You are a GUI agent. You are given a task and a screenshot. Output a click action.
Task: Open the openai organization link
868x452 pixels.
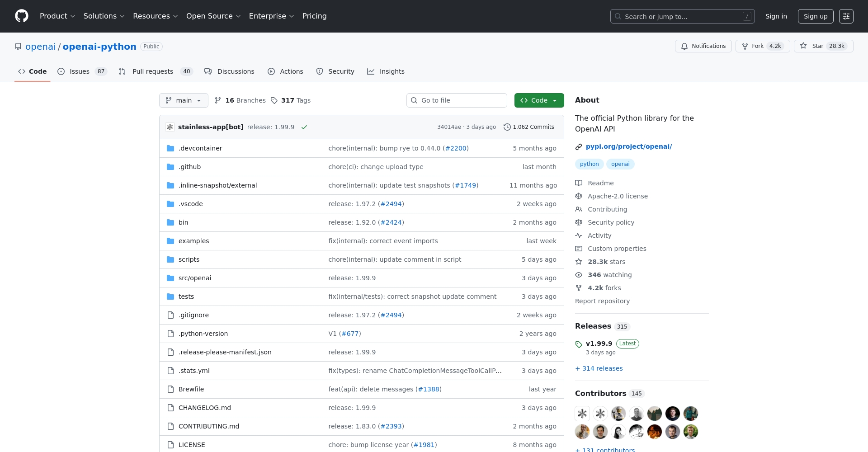pos(41,47)
